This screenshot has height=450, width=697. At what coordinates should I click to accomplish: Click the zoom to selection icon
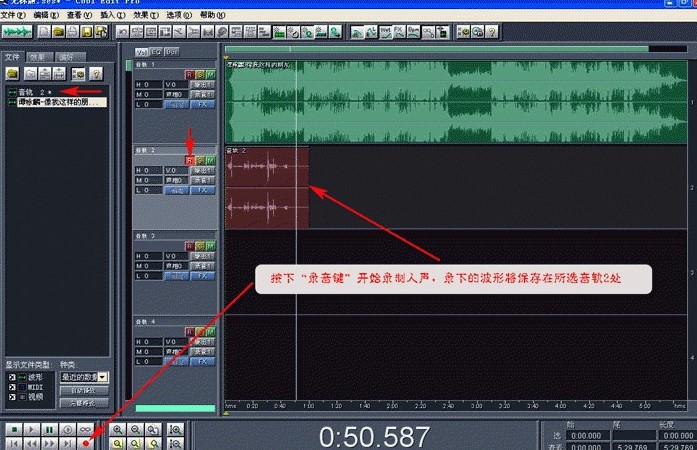pos(117,443)
